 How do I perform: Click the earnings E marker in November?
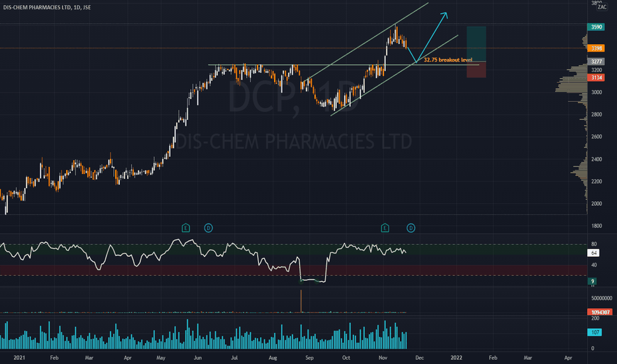(x=385, y=228)
